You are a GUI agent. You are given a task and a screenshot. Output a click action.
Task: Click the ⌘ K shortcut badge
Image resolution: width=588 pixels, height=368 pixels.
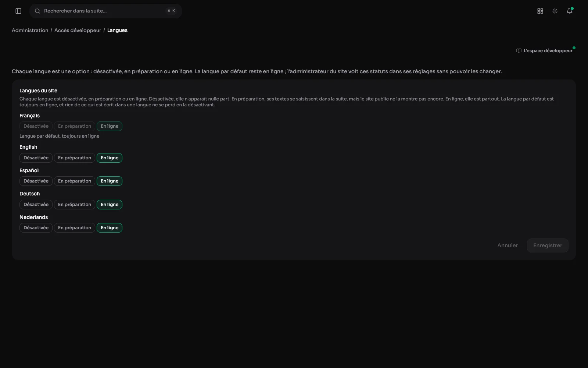coord(171,11)
